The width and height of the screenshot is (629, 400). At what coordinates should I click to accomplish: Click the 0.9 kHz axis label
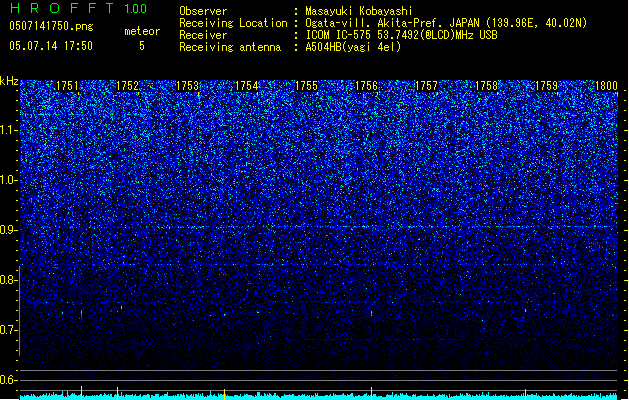(8, 230)
